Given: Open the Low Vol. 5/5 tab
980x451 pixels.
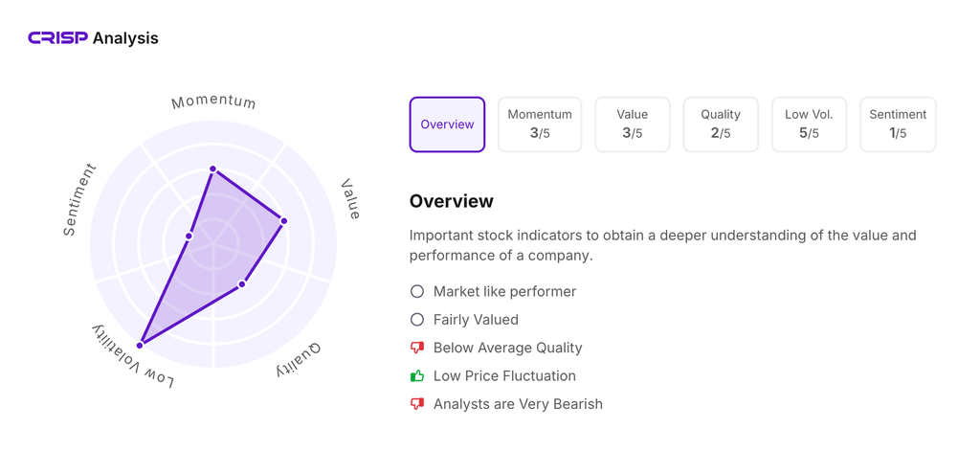Looking at the screenshot, I should click(809, 124).
